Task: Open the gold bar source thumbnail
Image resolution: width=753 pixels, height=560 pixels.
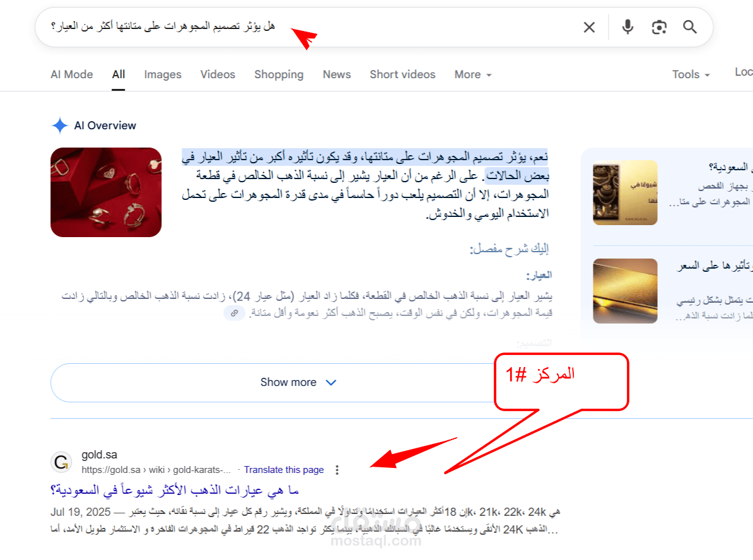Action: tap(625, 291)
